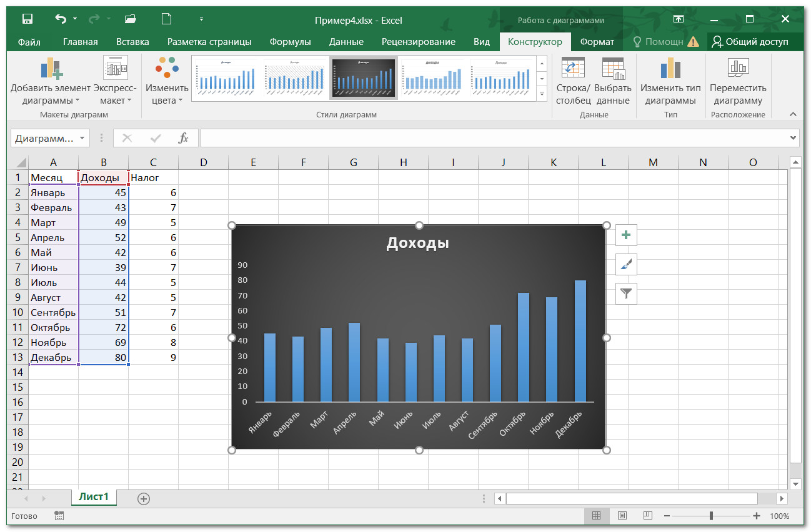Switch to Page Break Preview view
The image size is (811, 532).
pos(647,516)
